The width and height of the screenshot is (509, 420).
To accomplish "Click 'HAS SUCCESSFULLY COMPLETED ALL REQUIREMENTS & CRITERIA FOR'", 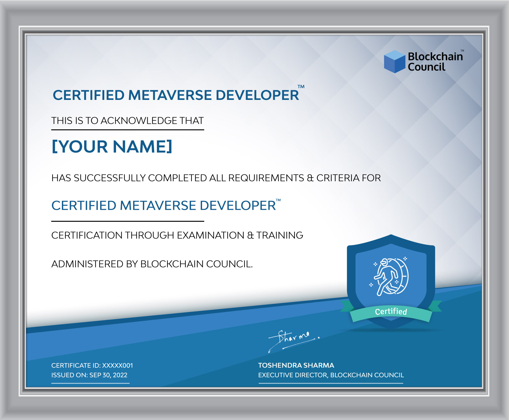I will click(x=216, y=178).
